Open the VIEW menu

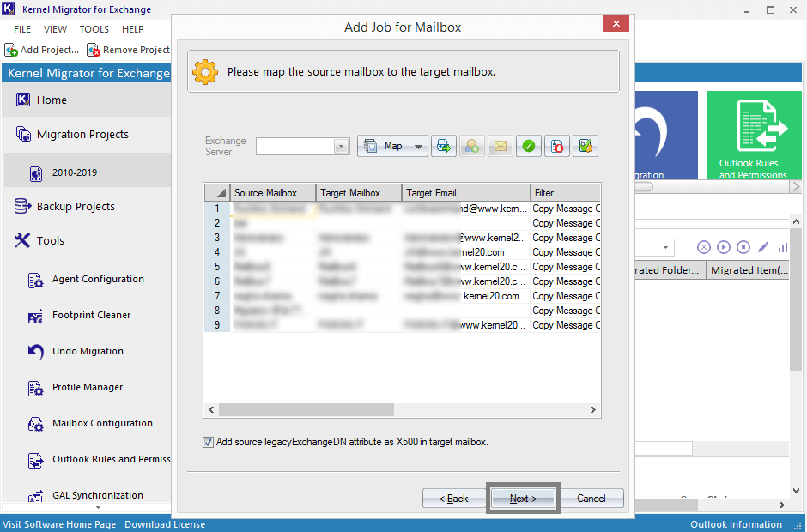(x=55, y=29)
